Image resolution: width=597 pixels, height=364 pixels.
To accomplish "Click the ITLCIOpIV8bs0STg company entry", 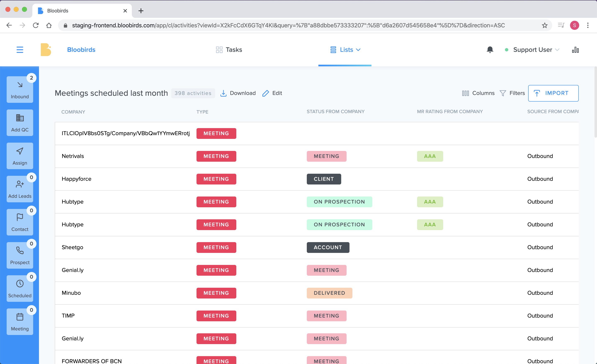I will (125, 133).
